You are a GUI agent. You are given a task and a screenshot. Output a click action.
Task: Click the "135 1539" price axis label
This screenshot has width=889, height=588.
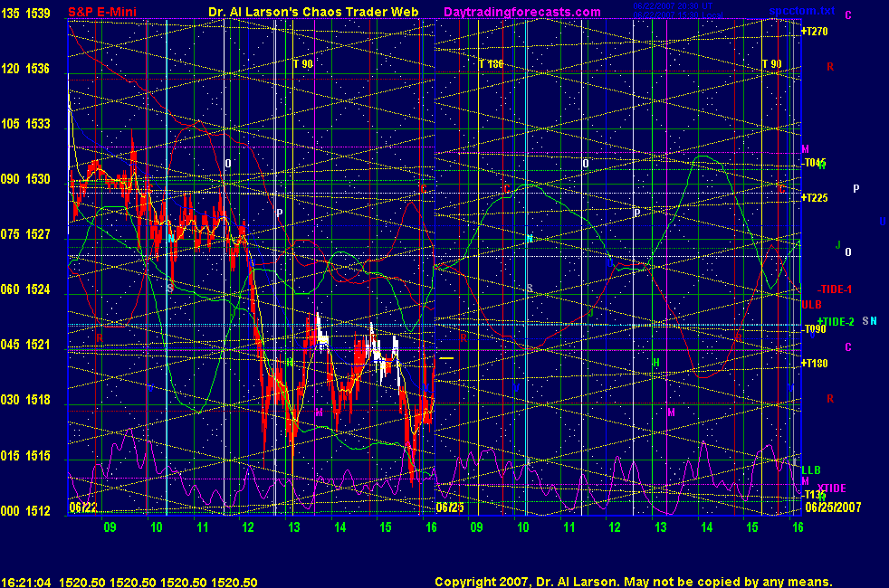pos(25,13)
